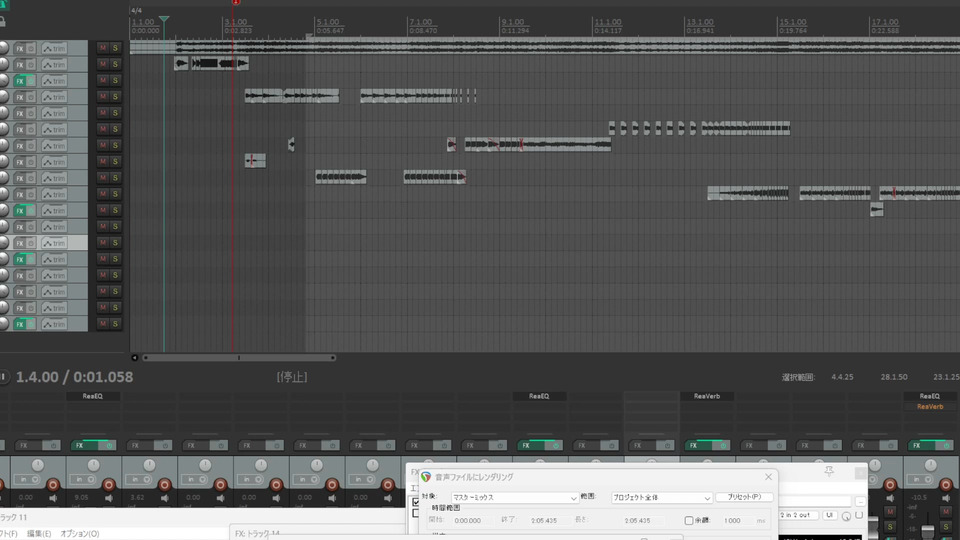
Task: Open the ReaVerb insert slot in mixer
Action: [x=707, y=396]
